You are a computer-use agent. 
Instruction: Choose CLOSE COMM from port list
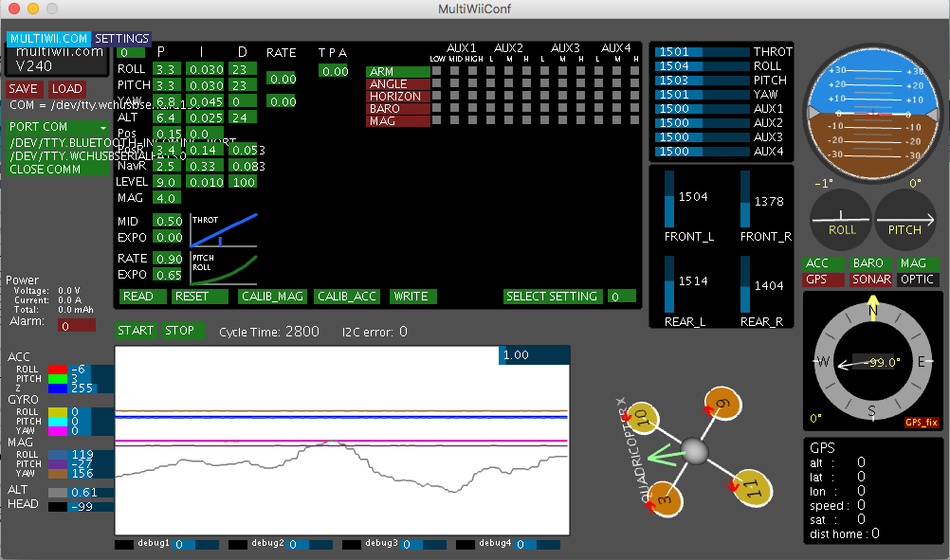pyautogui.click(x=59, y=170)
